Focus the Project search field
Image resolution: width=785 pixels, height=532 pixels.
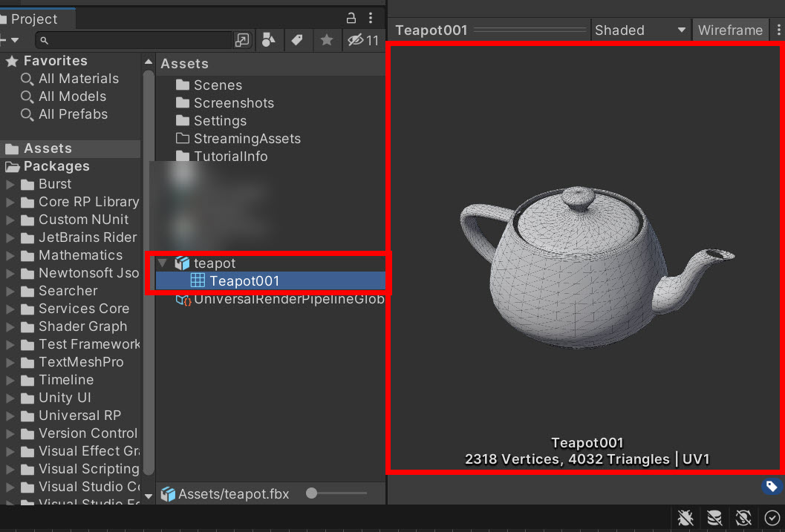(x=134, y=40)
